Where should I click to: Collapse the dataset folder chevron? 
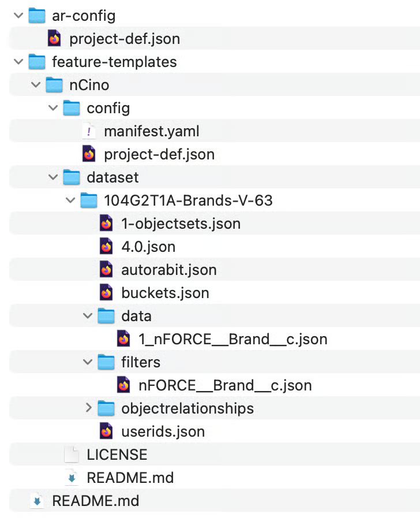53,177
